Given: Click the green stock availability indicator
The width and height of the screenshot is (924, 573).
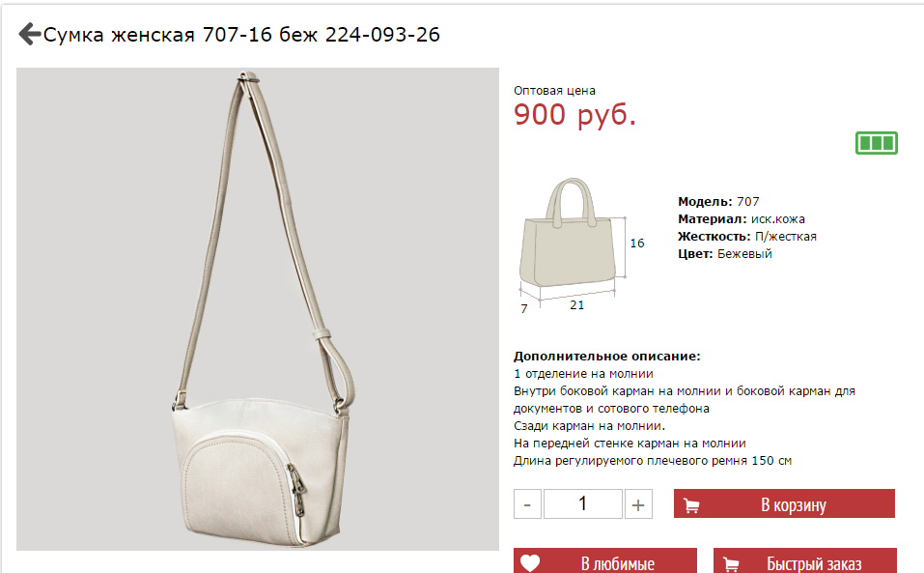Looking at the screenshot, I should click(877, 143).
